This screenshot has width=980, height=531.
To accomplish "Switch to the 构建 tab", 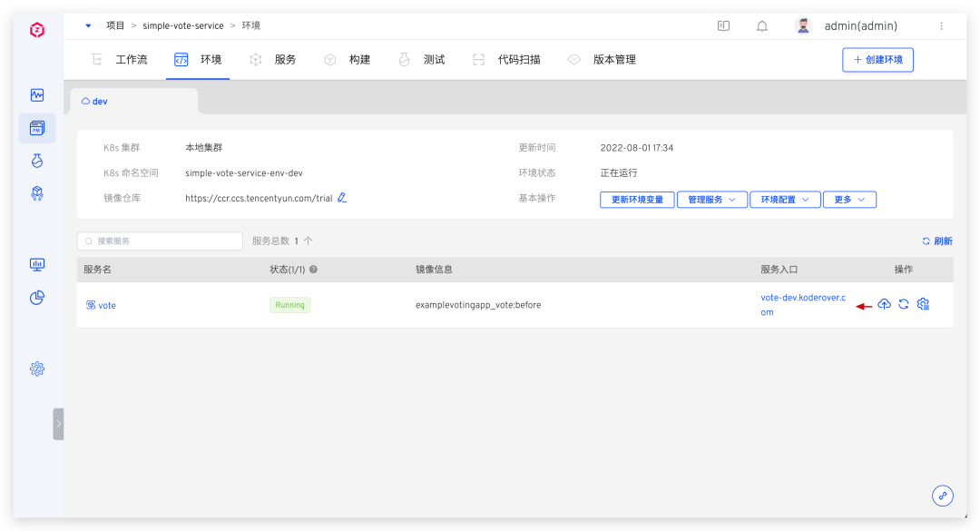I will 348,60.
